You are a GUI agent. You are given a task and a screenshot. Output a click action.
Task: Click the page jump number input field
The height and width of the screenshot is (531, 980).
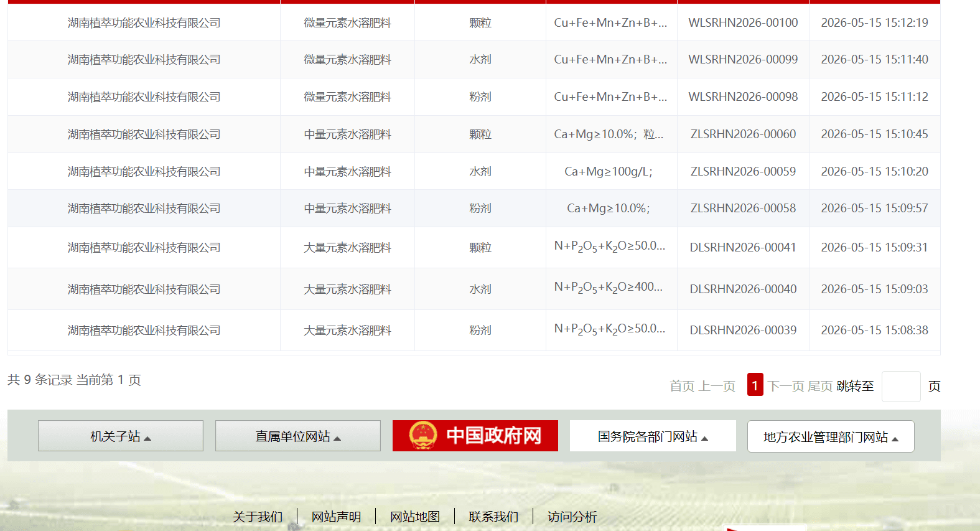(901, 387)
